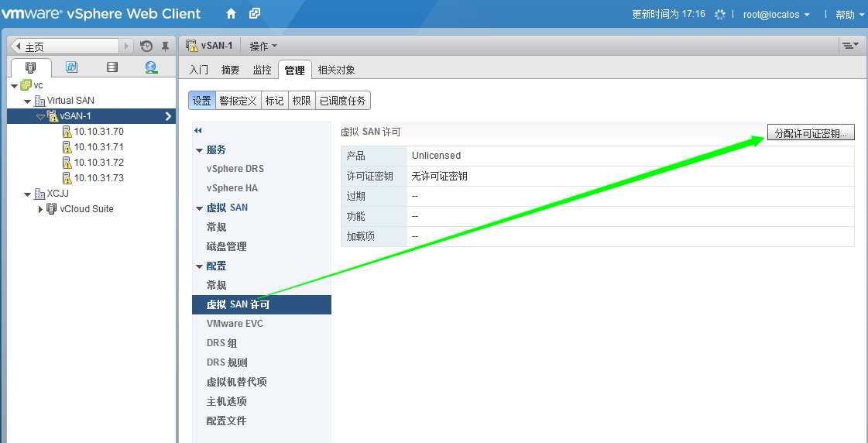
Task: Switch to the 管理 tab
Action: click(294, 70)
